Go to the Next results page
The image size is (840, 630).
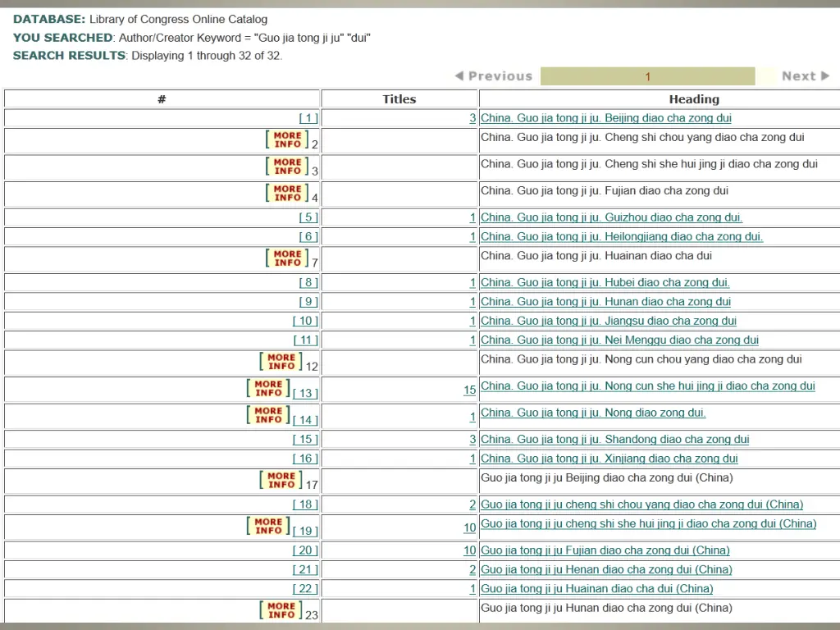pos(806,76)
